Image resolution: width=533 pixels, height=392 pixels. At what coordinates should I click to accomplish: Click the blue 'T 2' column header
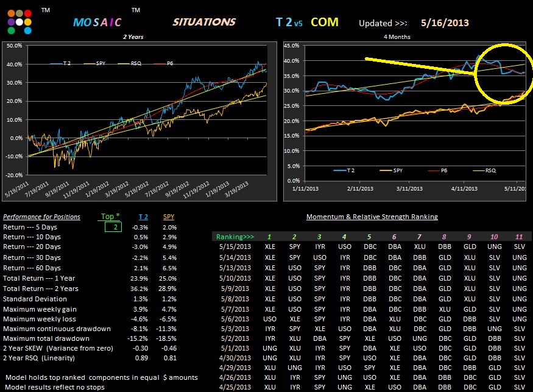pyautogui.click(x=143, y=217)
